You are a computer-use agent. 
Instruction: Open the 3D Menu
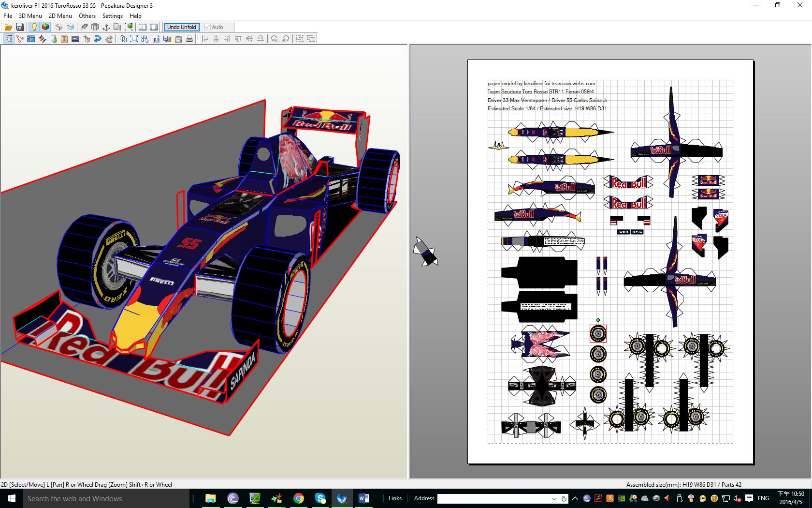[30, 15]
